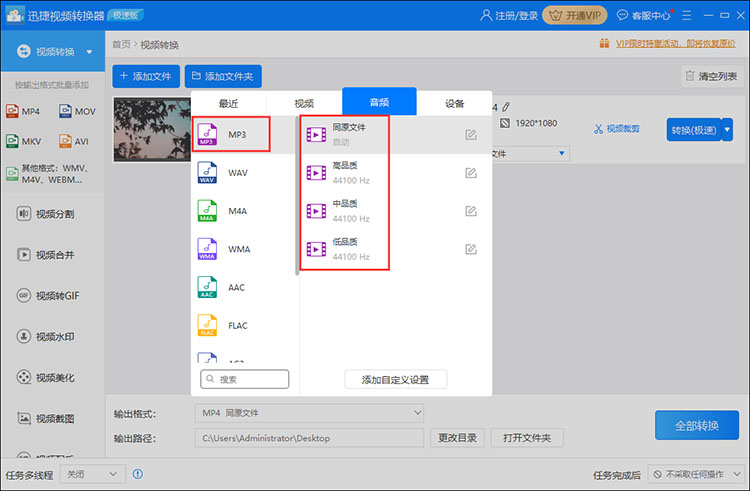This screenshot has height=491, width=750.
Task: Edit the 低品质 preset settings
Action: [471, 250]
